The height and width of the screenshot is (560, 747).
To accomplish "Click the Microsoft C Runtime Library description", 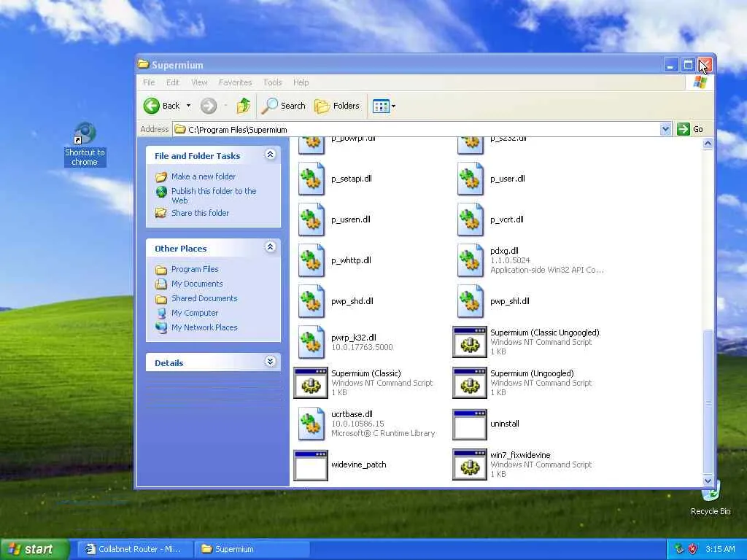I will [x=383, y=433].
